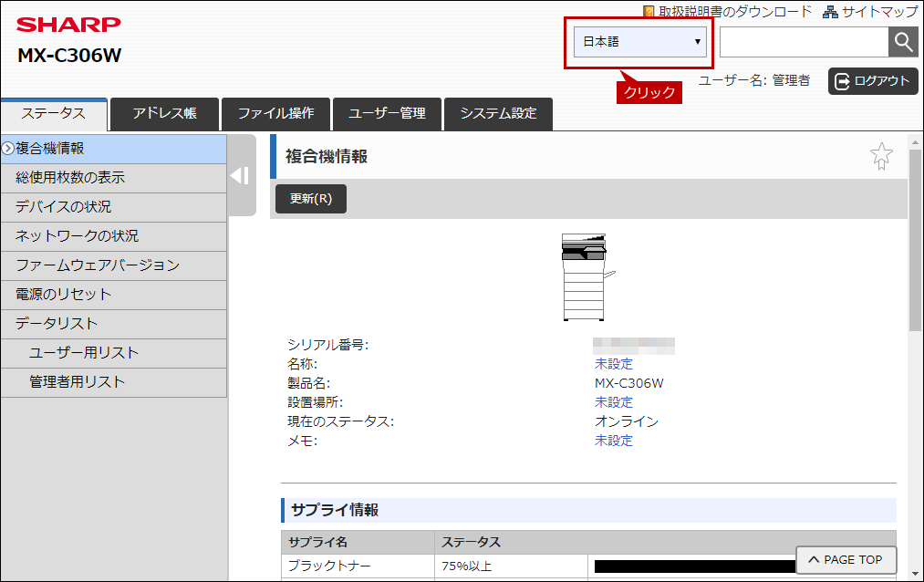The width and height of the screenshot is (924, 582).
Task: Switch to the ステータス tab
Action: [54, 114]
